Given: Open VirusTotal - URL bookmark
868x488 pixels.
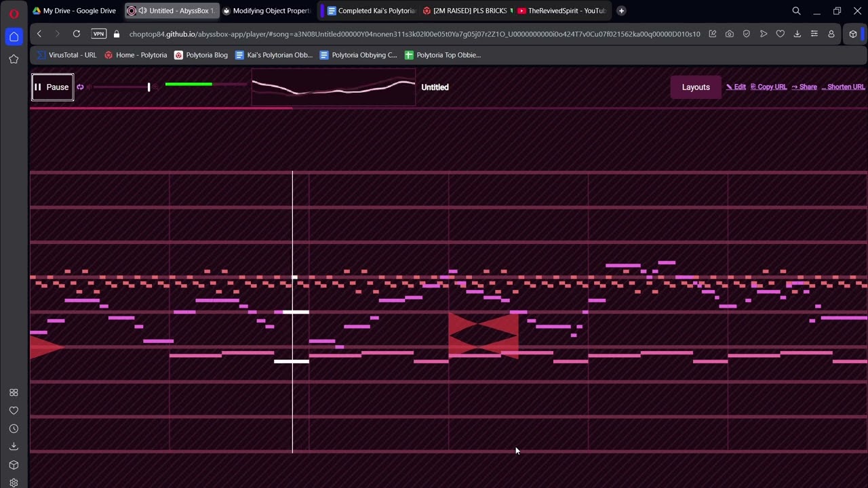Looking at the screenshot, I should [66, 55].
